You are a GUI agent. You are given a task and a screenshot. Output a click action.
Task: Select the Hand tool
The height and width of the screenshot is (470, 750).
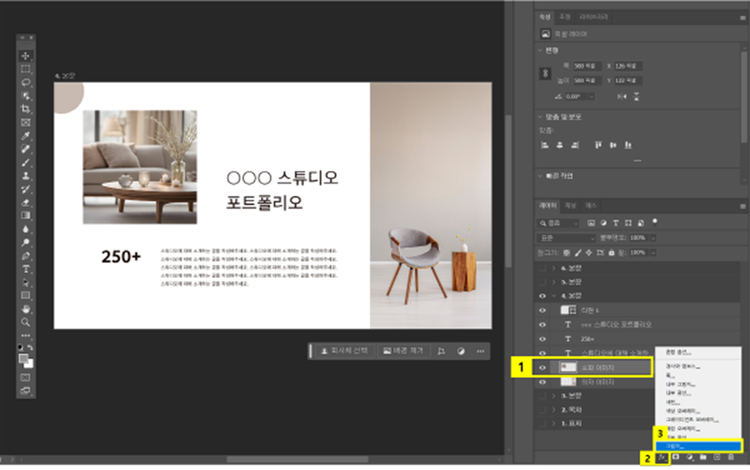point(26,310)
